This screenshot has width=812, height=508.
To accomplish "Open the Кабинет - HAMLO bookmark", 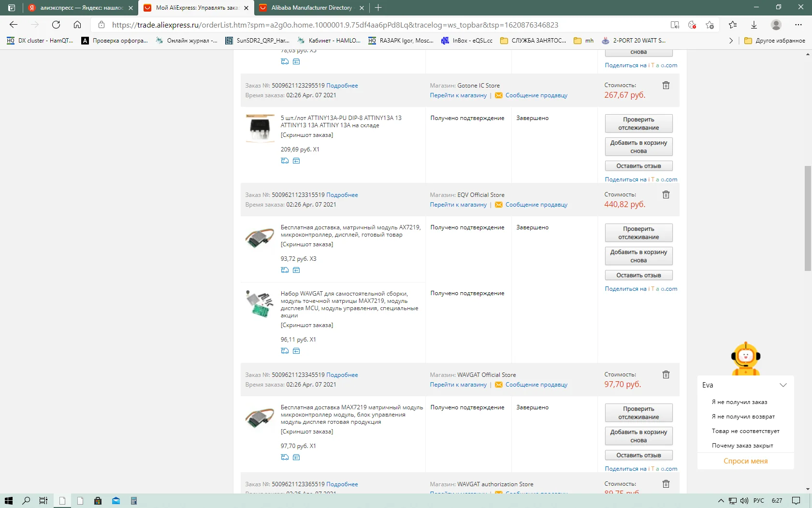I will point(329,41).
